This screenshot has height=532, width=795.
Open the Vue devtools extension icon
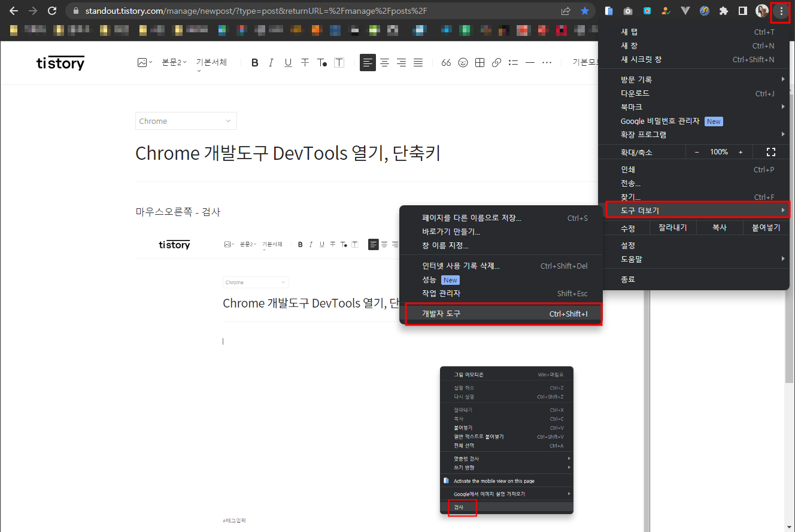click(685, 11)
